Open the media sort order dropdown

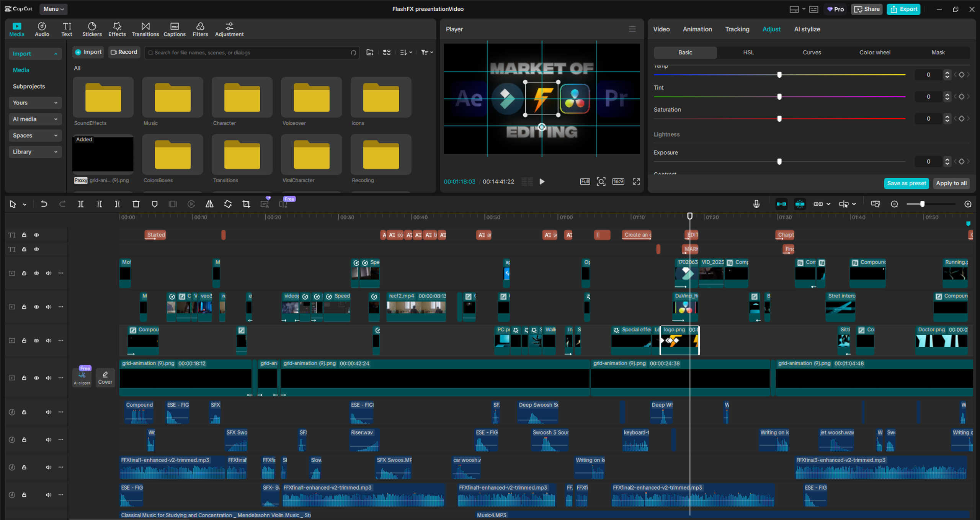[x=406, y=52]
